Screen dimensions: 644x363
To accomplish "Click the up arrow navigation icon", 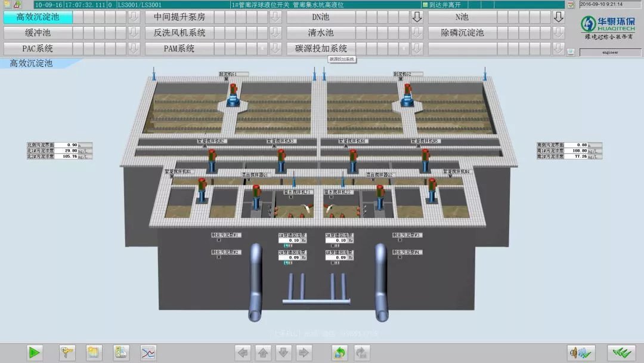I will coord(263,352).
